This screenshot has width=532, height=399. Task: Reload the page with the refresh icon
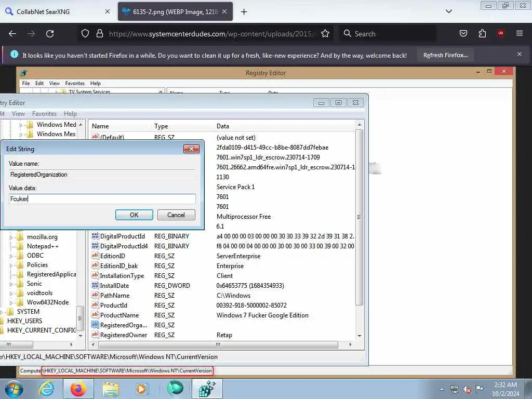pos(50,34)
